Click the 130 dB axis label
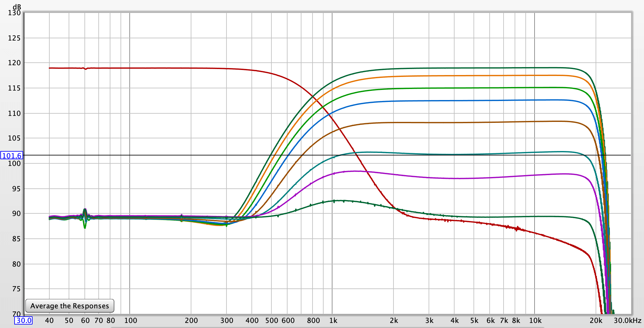 point(14,13)
